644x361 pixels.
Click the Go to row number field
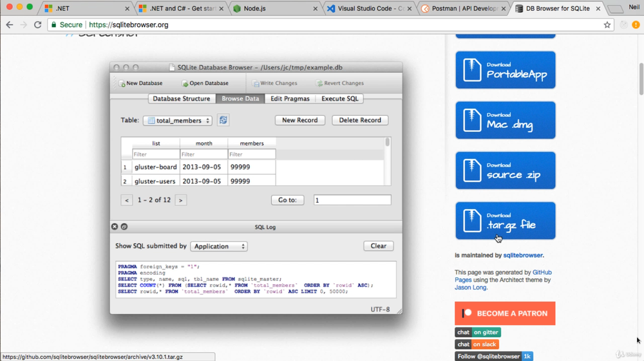[352, 200]
